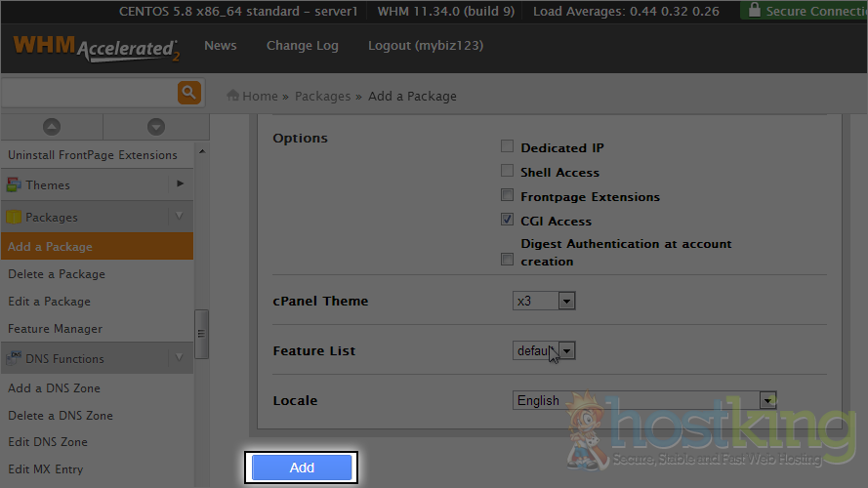This screenshot has height=488, width=868.
Task: Click the Packages folder icon
Action: [x=14, y=217]
